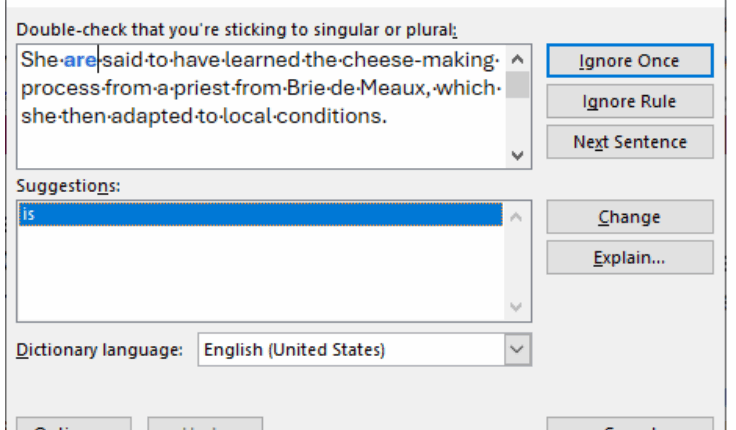Click the highlighted word "are"

pyautogui.click(x=81, y=61)
